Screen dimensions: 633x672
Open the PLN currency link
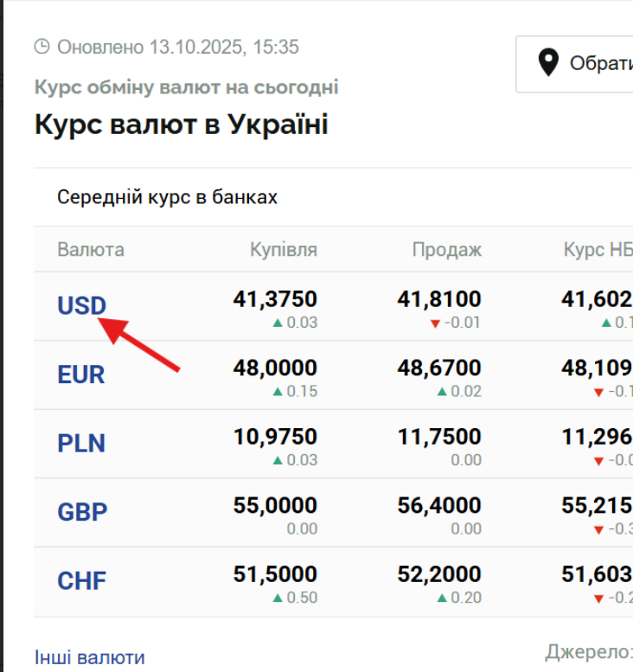[81, 443]
